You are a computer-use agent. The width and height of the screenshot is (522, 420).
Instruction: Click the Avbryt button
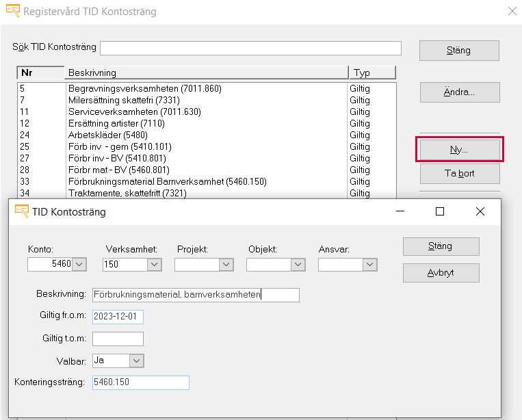441,273
